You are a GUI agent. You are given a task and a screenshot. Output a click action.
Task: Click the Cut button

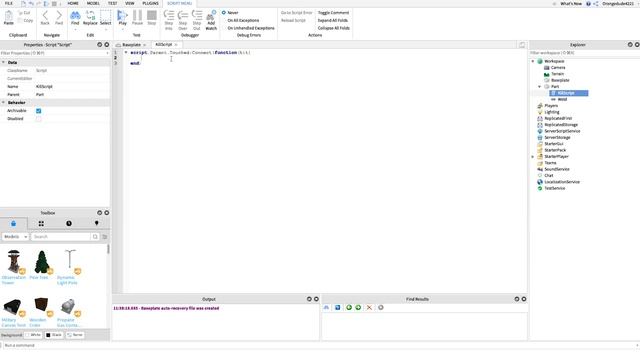[25, 13]
